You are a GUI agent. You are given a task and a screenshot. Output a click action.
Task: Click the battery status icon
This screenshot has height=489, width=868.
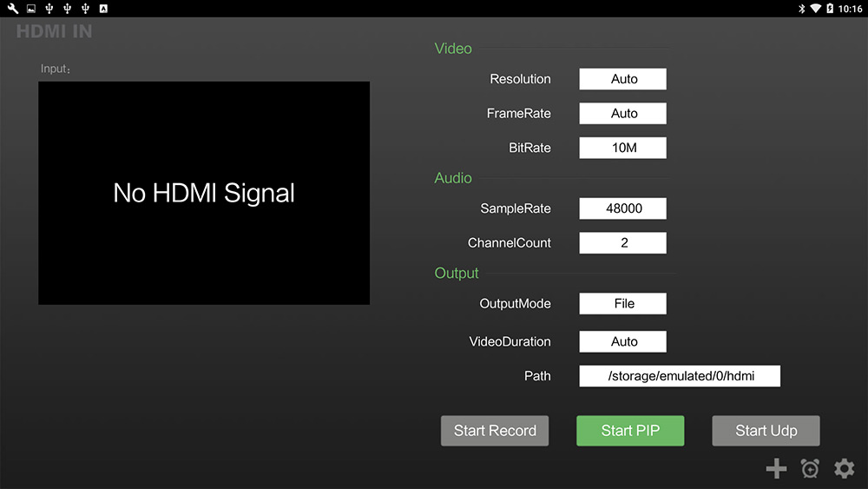coord(830,9)
